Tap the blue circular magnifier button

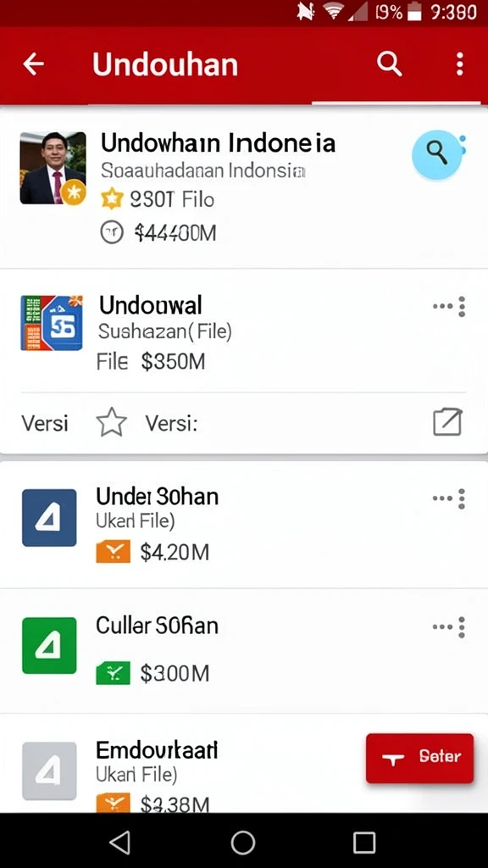click(438, 155)
